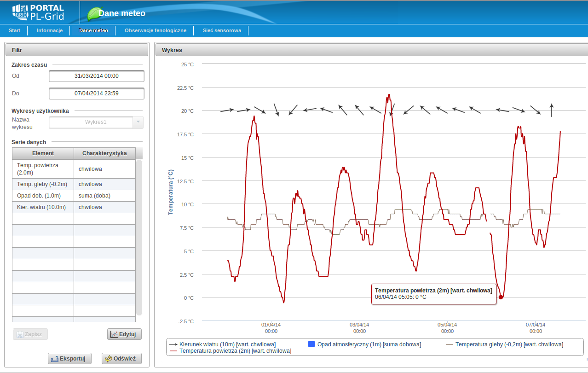Toggle Temperatura gleby (-0,2m) legend entry
The height and width of the screenshot is (373, 588).
click(504, 344)
